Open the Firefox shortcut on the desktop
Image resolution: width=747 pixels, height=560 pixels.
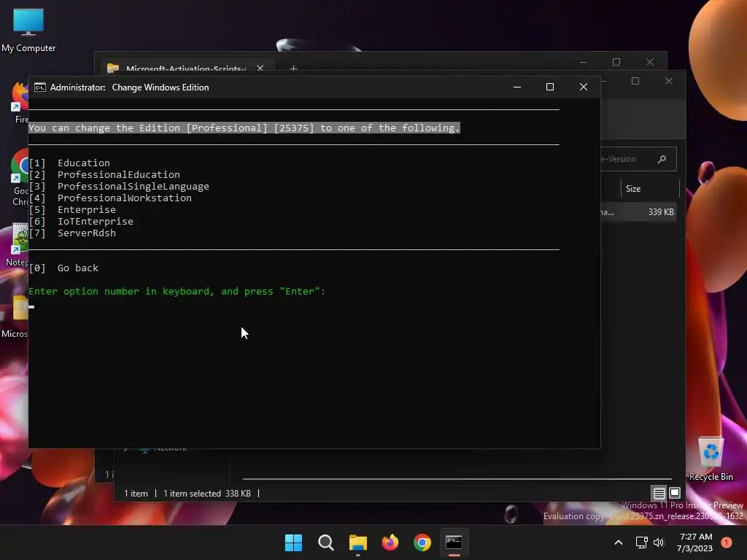coord(20,102)
